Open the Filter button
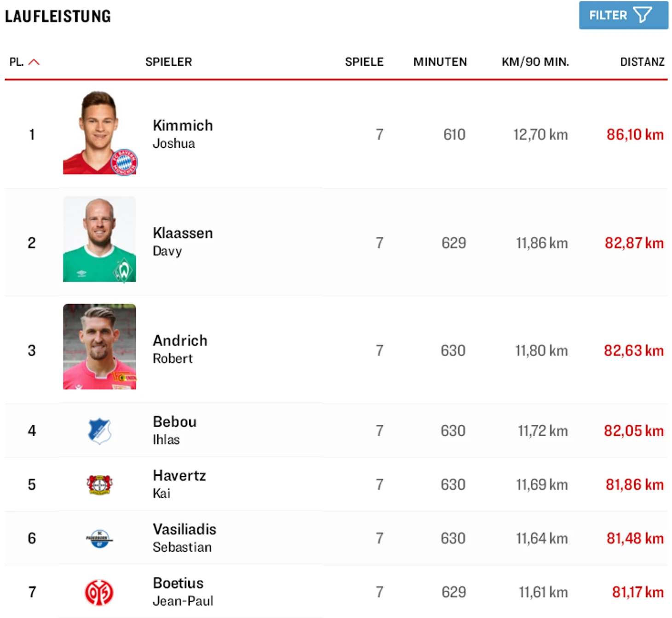This screenshot has width=672, height=618. tap(623, 15)
